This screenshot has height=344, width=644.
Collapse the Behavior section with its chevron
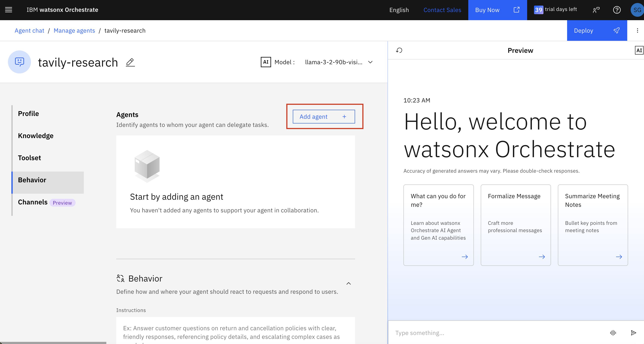(348, 283)
